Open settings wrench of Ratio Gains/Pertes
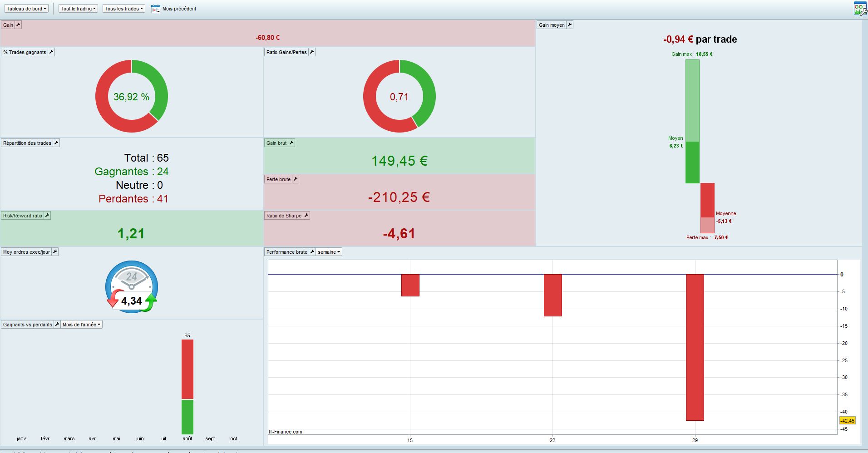This screenshot has width=868, height=453. 312,52
